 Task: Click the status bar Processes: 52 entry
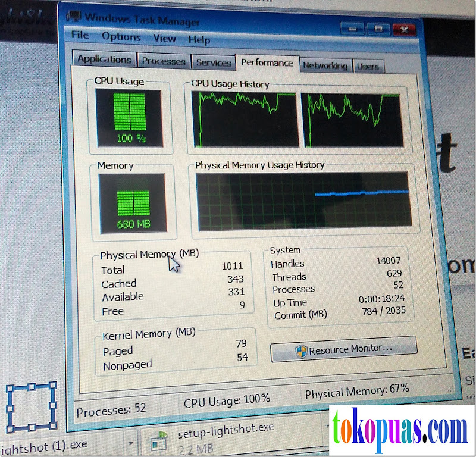[x=111, y=411]
